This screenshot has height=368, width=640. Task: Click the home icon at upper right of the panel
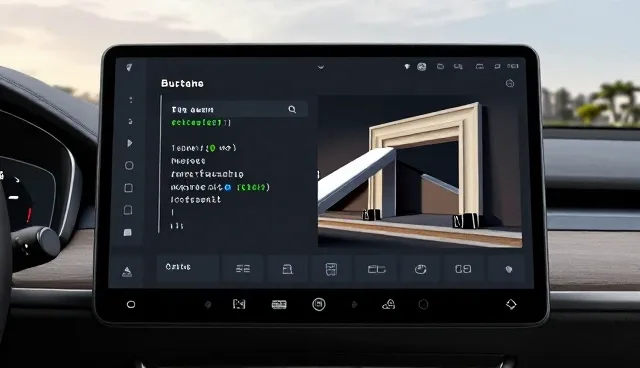click(x=510, y=84)
